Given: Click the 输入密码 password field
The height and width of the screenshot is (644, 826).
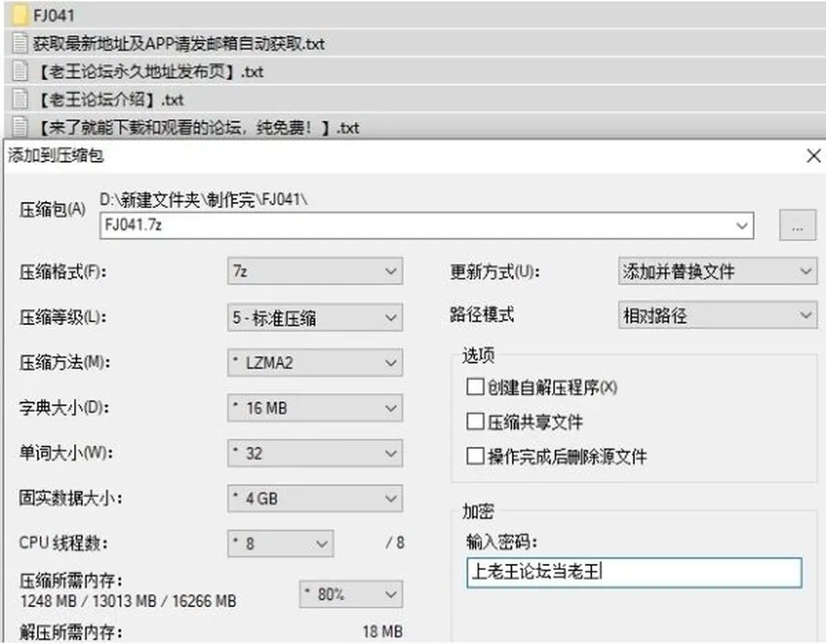Looking at the screenshot, I should [634, 572].
